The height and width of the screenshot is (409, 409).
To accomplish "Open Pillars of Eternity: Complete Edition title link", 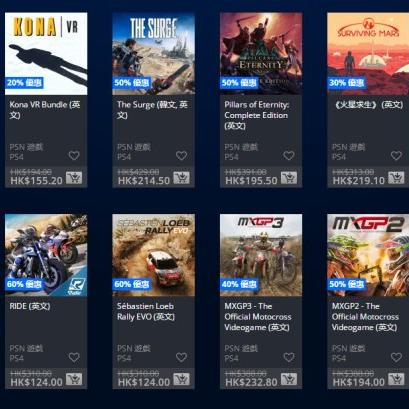I will 256,115.
